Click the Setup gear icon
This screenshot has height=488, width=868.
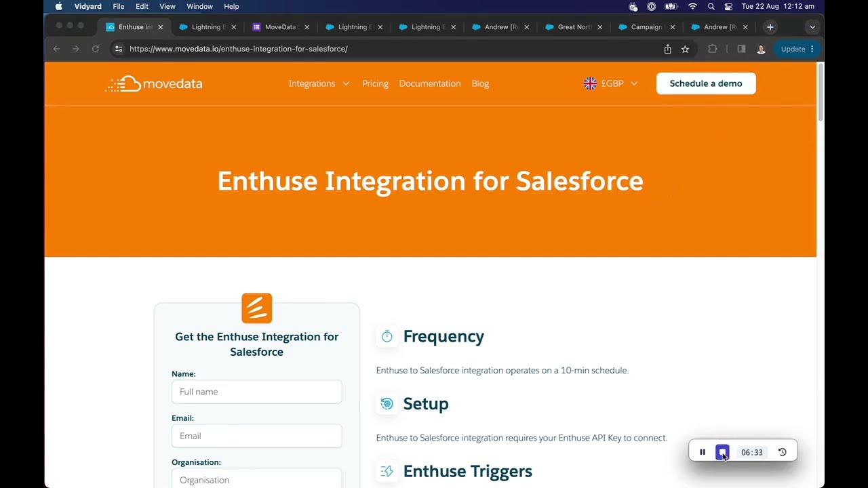click(387, 404)
